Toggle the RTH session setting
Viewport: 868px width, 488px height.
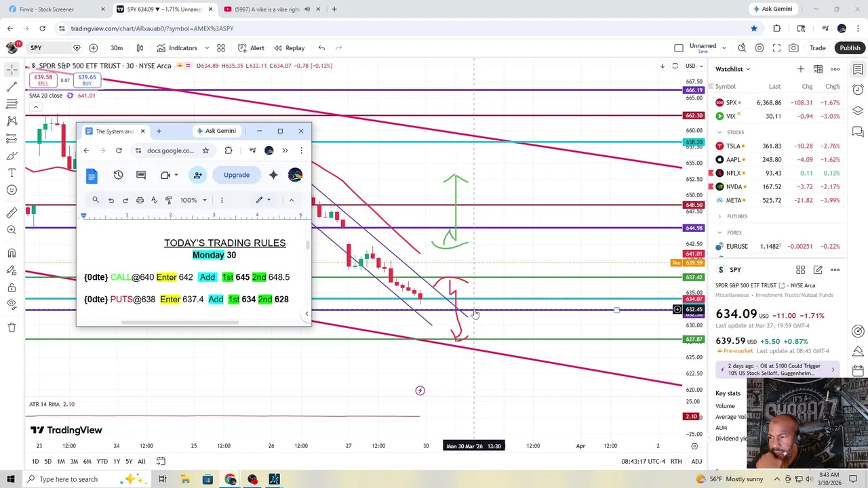click(x=676, y=462)
